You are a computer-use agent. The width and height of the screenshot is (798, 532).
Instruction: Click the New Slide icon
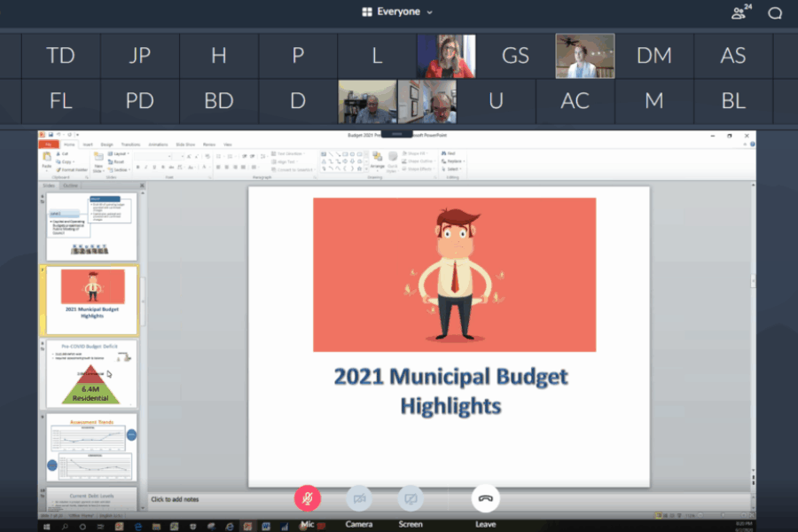tap(98, 160)
